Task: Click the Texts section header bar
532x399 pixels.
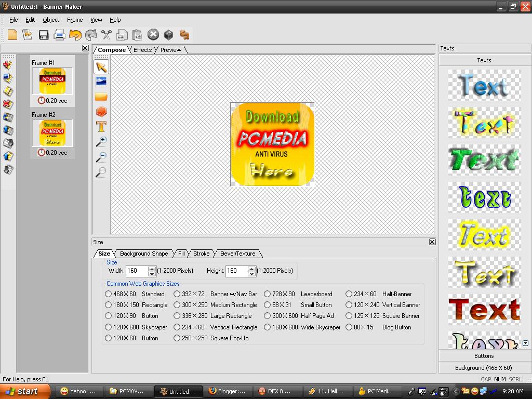Action: pos(484,60)
